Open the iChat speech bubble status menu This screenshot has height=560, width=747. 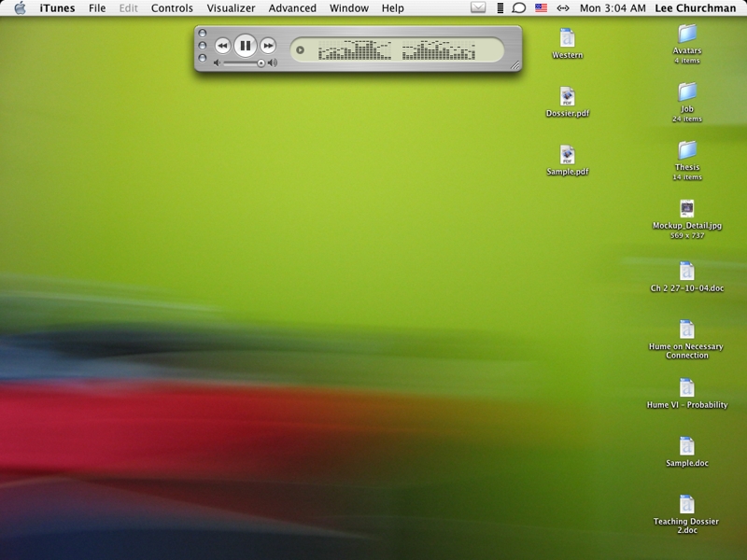[519, 8]
